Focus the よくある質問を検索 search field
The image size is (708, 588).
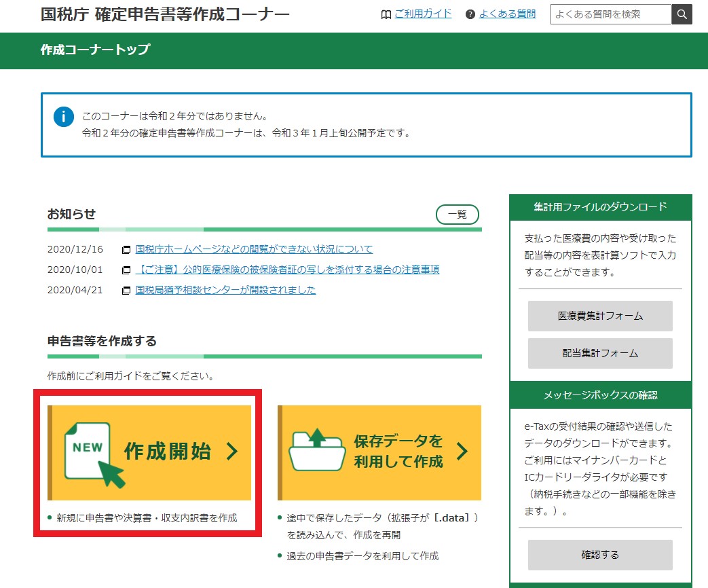point(610,14)
